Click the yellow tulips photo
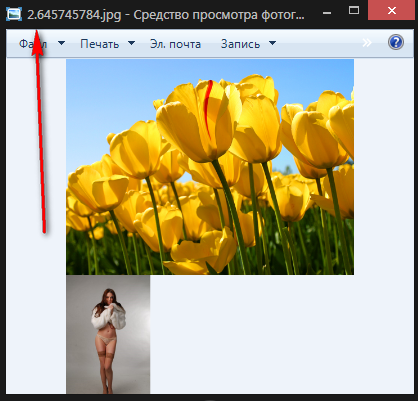The image size is (418, 401). [x=210, y=167]
